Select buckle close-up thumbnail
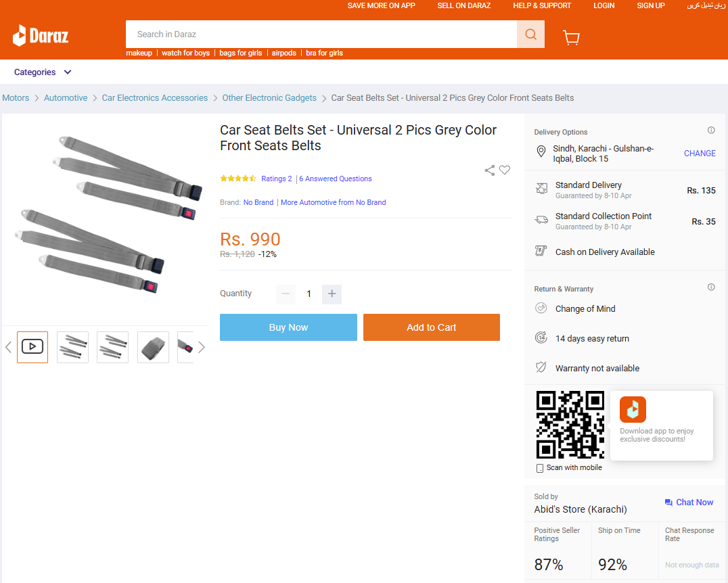 coord(185,347)
